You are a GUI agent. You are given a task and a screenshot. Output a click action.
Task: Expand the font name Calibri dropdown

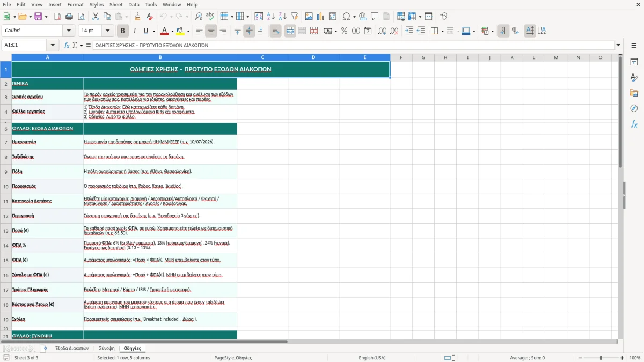pyautogui.click(x=70, y=31)
